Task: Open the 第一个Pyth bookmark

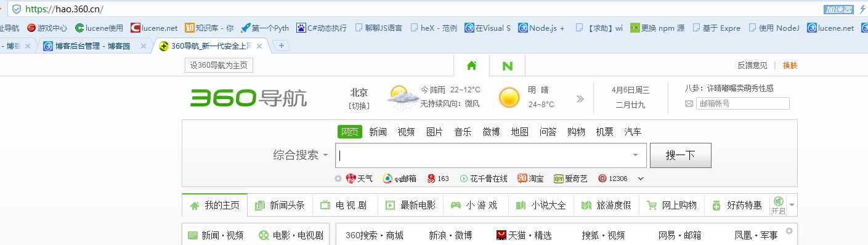Action: [264, 28]
